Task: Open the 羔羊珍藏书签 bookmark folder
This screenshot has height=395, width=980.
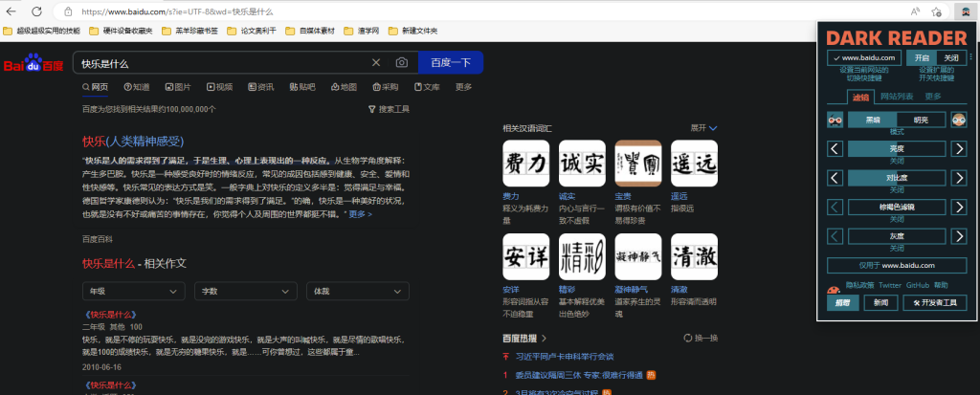Action: tap(189, 31)
